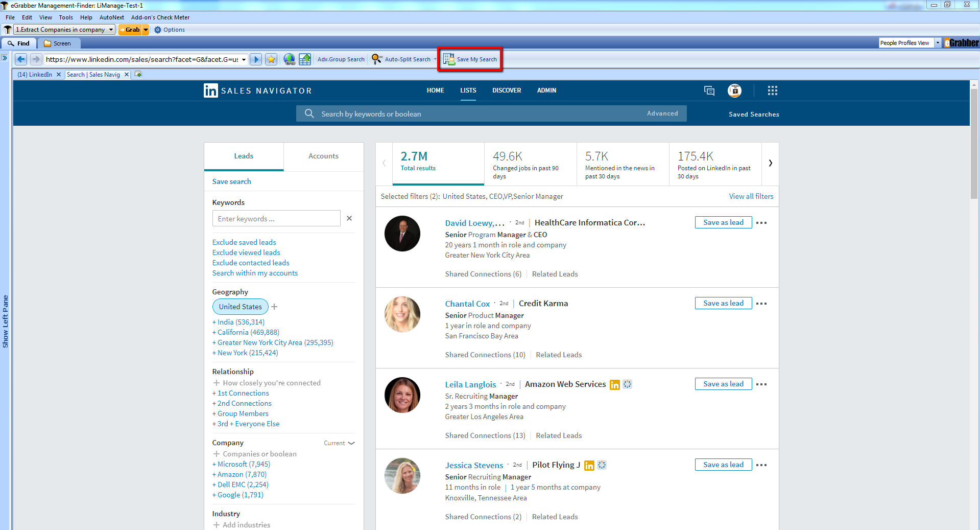The image size is (980, 530).
Task: Show next result stats with right chevron
Action: click(770, 163)
